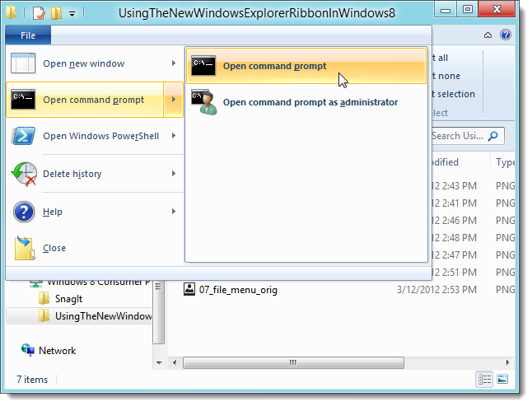Click the Close folder icon in File menu
The width and height of the screenshot is (532, 406).
[x=25, y=248]
